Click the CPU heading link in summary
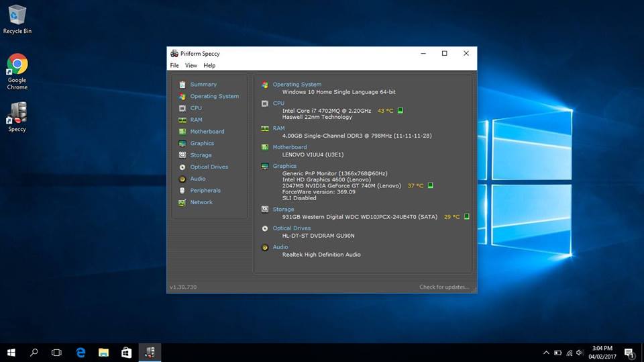 278,103
